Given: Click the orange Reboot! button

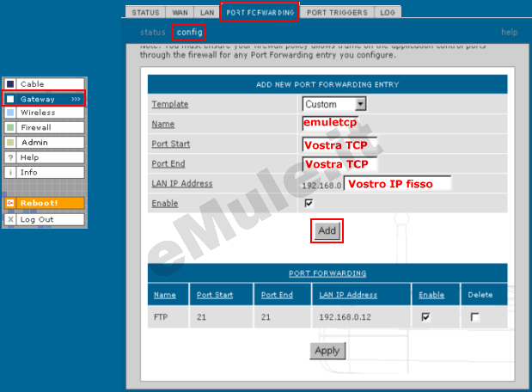Looking at the screenshot, I should [x=44, y=203].
